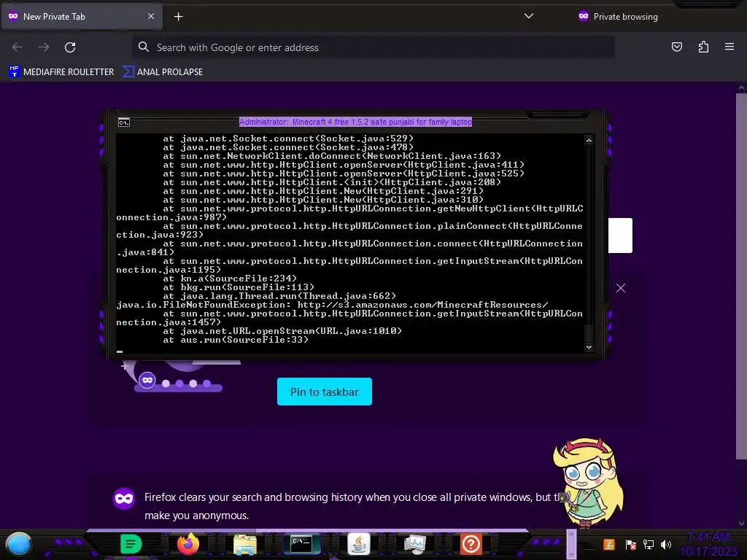The width and height of the screenshot is (747, 560).
Task: Open Firefox from the taskbar
Action: (x=187, y=544)
